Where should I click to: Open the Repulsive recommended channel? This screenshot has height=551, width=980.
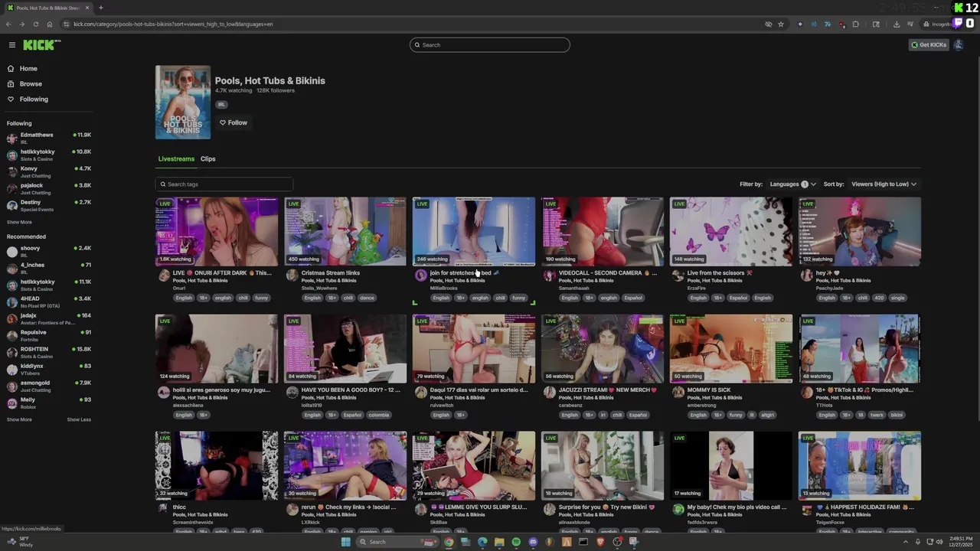pos(48,335)
